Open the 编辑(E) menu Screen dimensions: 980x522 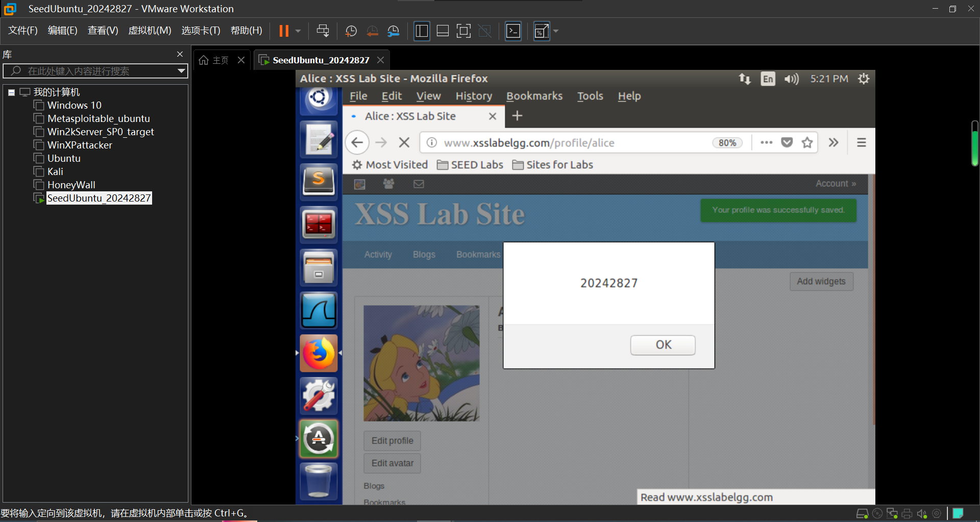62,31
